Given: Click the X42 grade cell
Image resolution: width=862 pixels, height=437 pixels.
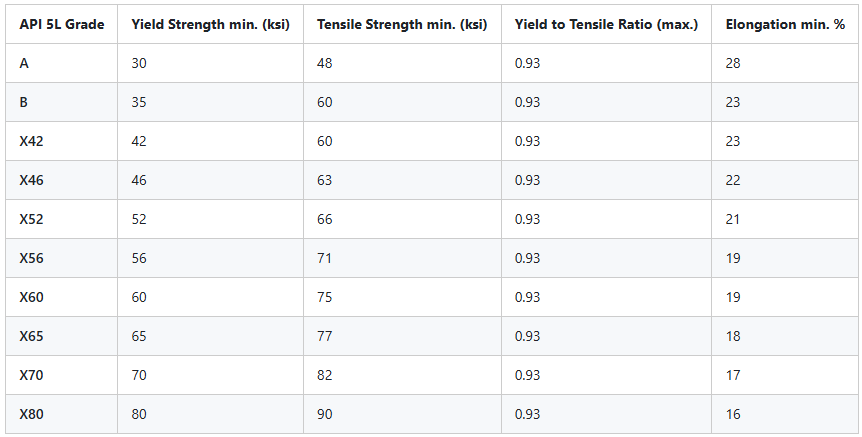Looking at the screenshot, I should 31,141.
